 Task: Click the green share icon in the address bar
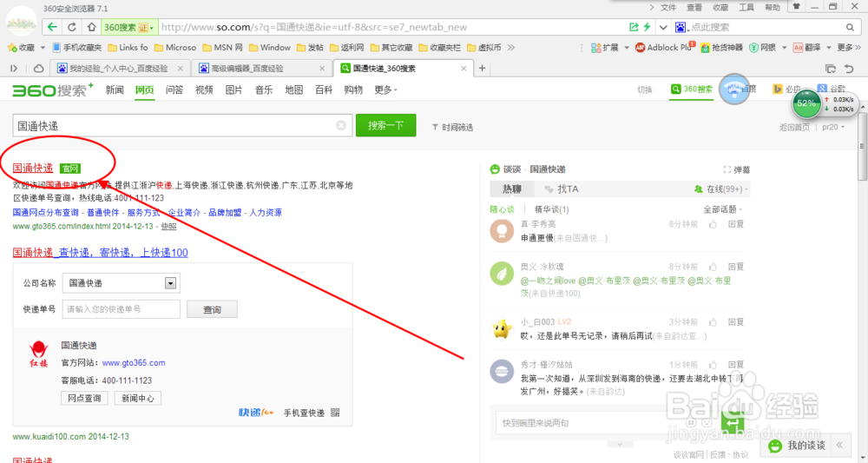pyautogui.click(x=634, y=27)
